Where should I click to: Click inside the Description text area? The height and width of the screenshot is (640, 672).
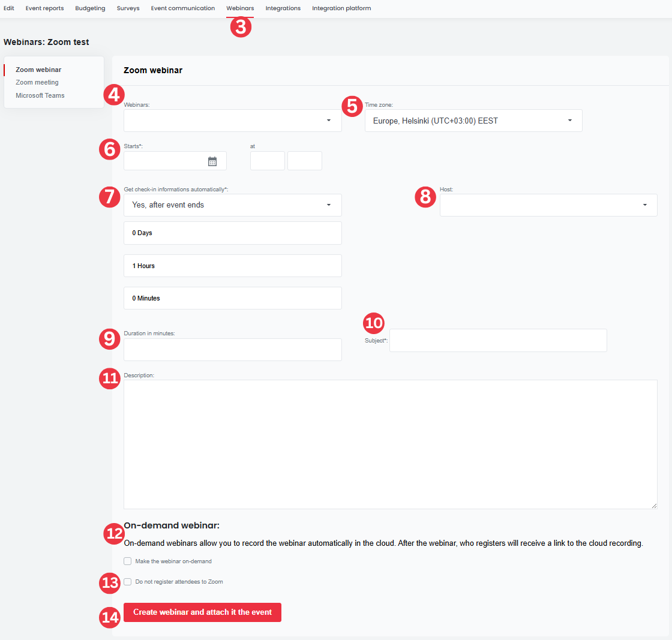coord(391,444)
